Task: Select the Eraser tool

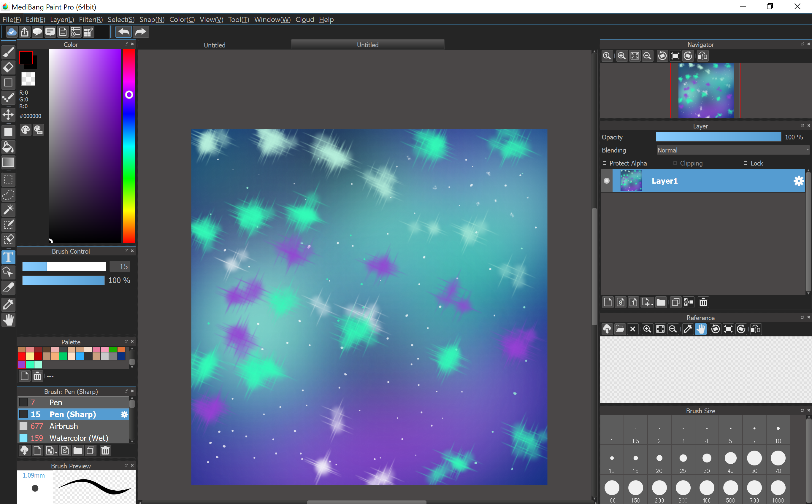Action: pos(8,67)
